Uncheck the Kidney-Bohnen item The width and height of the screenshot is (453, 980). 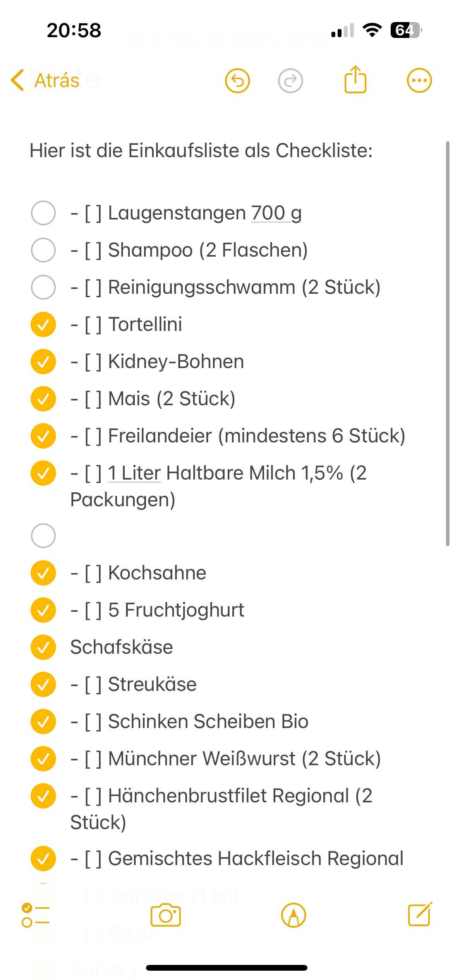coord(43,362)
